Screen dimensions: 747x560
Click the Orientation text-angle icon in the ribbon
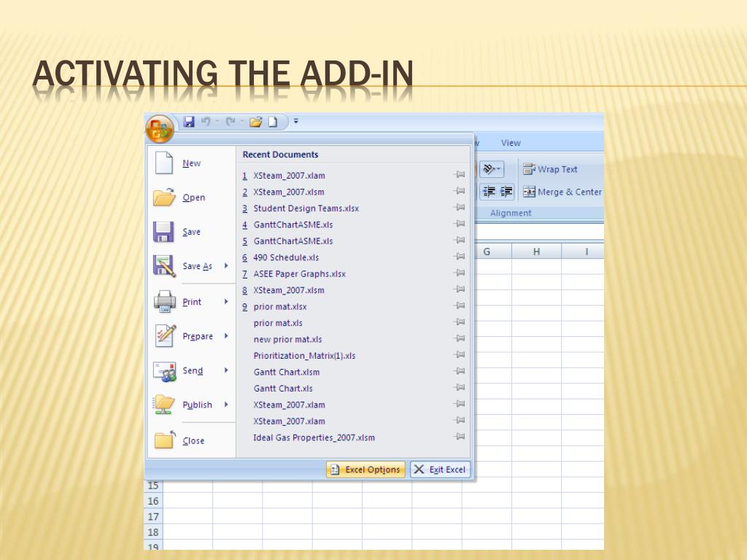pos(491,169)
